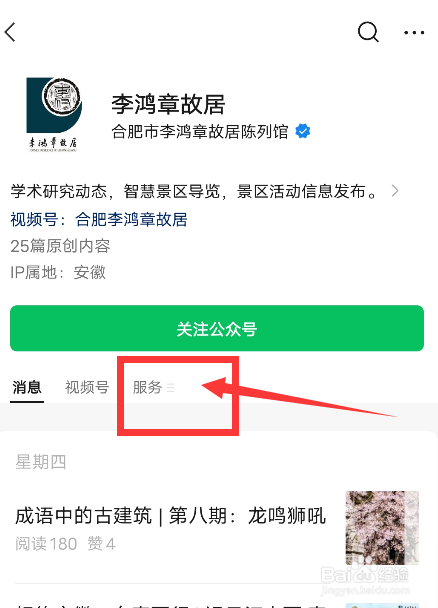438x608 pixels.
Task: Switch to the 消息 tab
Action: 27,387
